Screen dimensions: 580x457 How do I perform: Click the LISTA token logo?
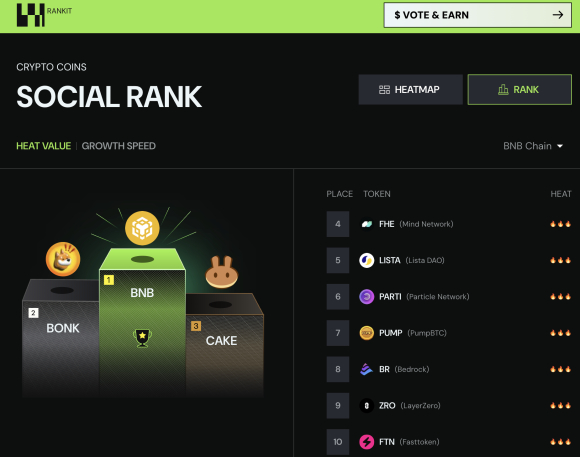tap(367, 260)
